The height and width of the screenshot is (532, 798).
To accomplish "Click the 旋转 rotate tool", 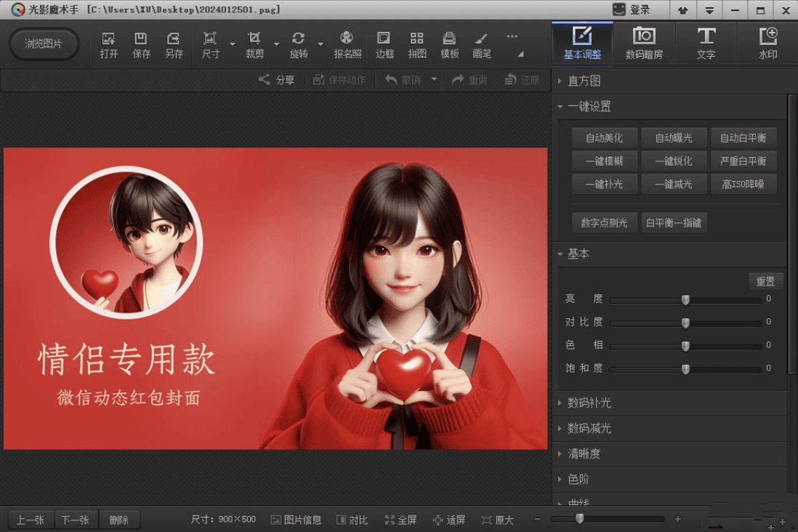I will (x=299, y=45).
